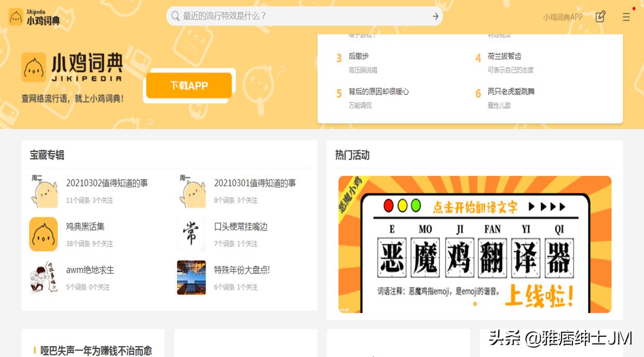Click the 口头梗常挂嘴边 calligraphy thumbnail
The height and width of the screenshot is (357, 644).
coord(191,234)
